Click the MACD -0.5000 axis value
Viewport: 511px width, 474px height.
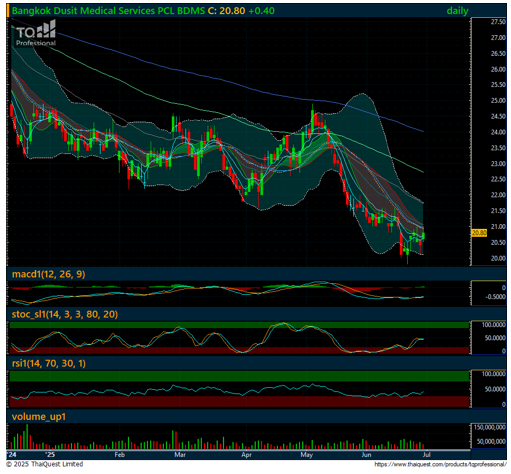point(496,297)
